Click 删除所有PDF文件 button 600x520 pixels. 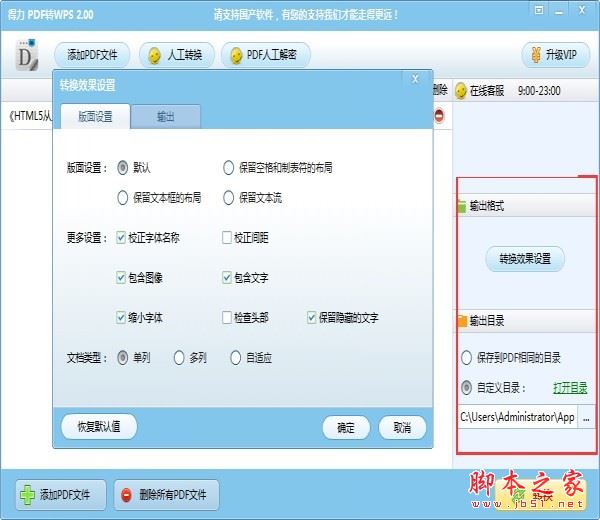coord(167,495)
